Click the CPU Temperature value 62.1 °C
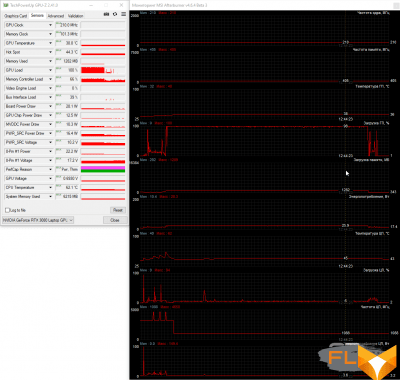400x380 pixels. (x=67, y=187)
